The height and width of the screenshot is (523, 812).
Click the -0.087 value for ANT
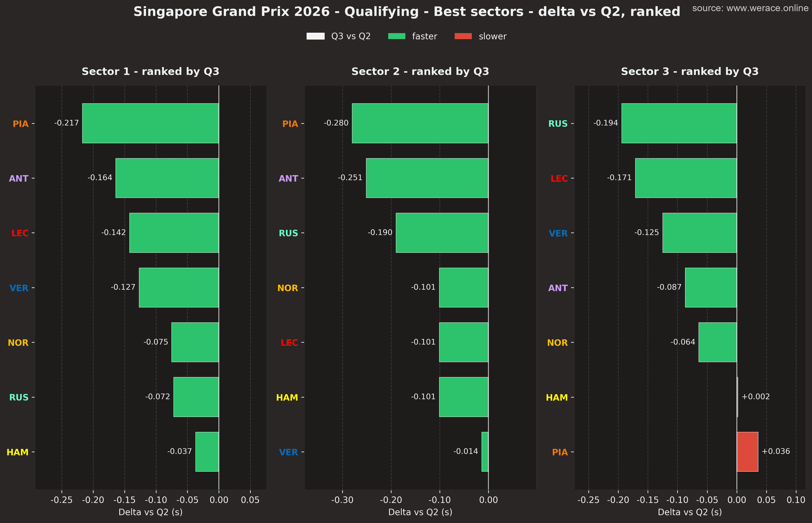669,287
